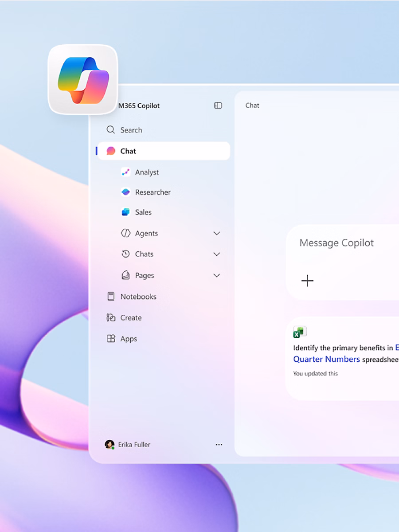Click the M365 Copilot title text
The width and height of the screenshot is (399, 532).
point(139,106)
